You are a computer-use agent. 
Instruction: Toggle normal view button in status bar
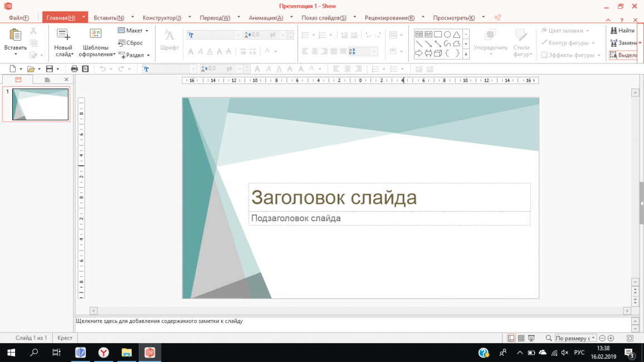click(511, 338)
